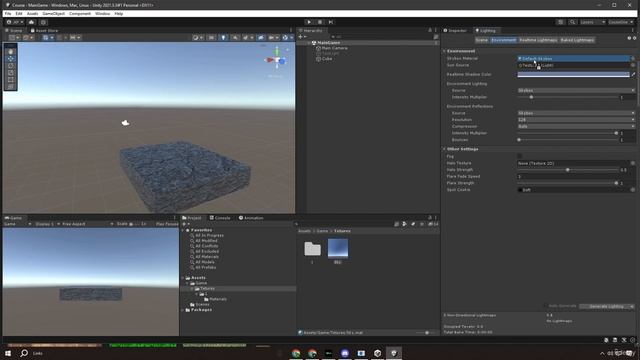The width and height of the screenshot is (640, 360).
Task: Select the Rect tool in Scene view
Action: (11, 80)
